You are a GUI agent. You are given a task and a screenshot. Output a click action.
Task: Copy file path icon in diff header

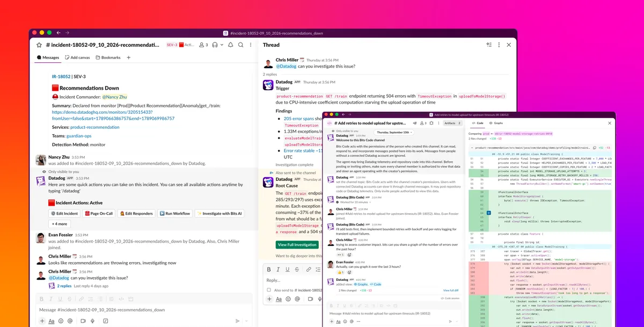coord(594,148)
